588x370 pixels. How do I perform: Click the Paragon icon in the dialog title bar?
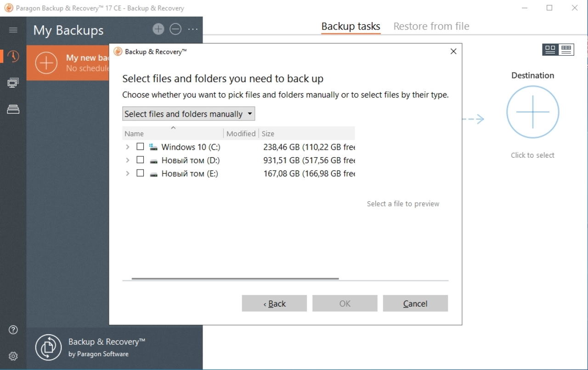tap(118, 51)
